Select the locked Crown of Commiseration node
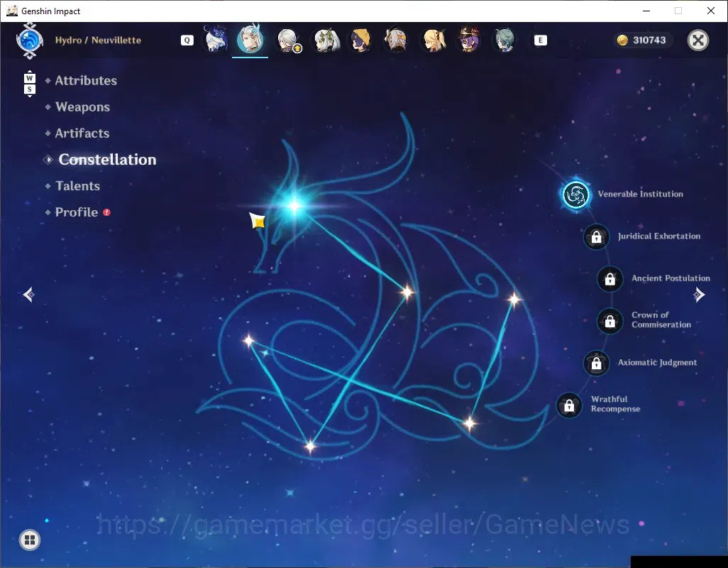 [610, 320]
